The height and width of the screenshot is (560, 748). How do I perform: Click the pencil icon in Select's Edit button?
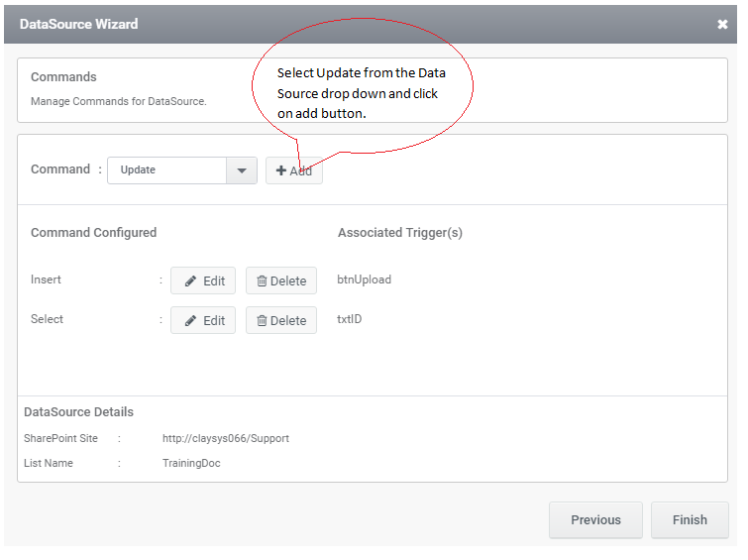pos(191,321)
